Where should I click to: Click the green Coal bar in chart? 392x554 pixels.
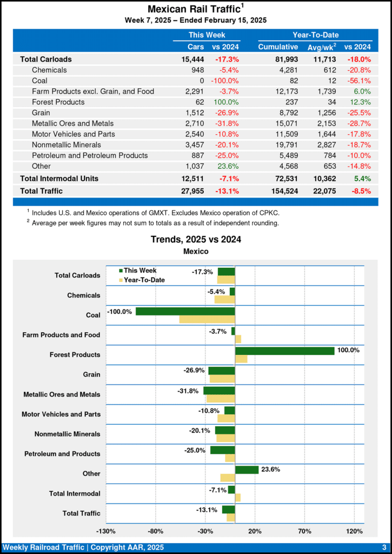(x=185, y=312)
